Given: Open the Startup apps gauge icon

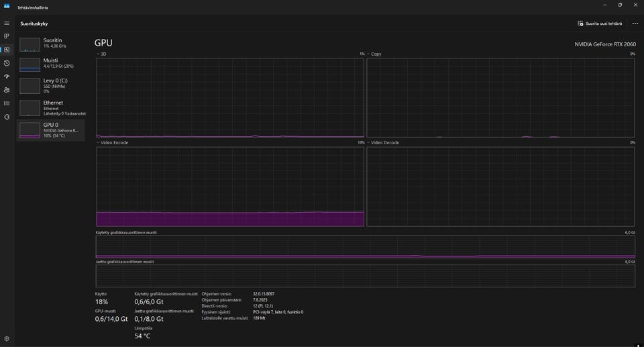Looking at the screenshot, I should (x=7, y=77).
